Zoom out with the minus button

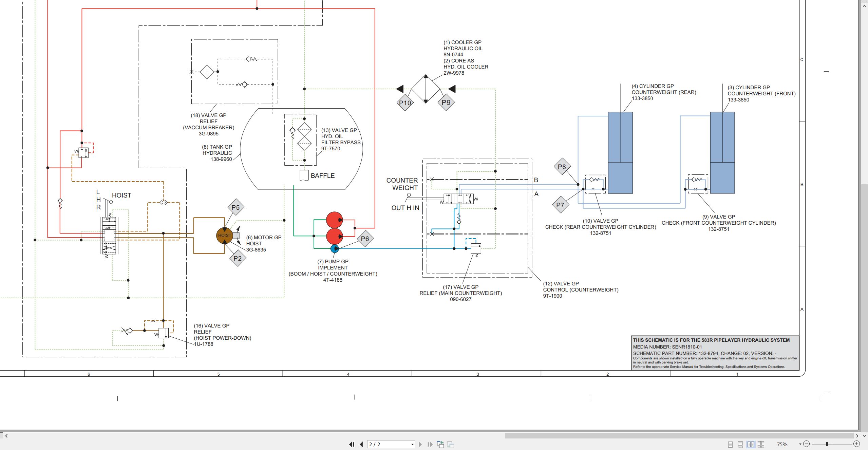click(807, 444)
